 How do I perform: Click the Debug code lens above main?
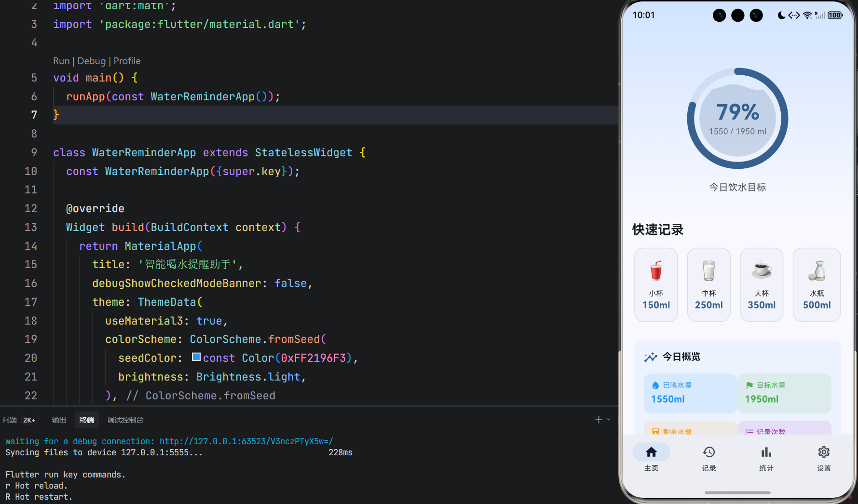coord(91,61)
